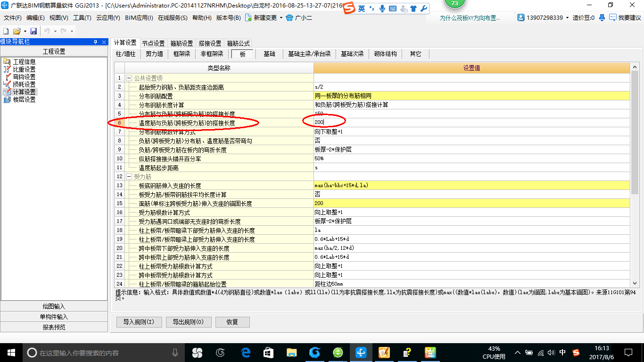Collapse the 公共设置项 group
Viewport: 644px width, 362px height.
tap(129, 78)
